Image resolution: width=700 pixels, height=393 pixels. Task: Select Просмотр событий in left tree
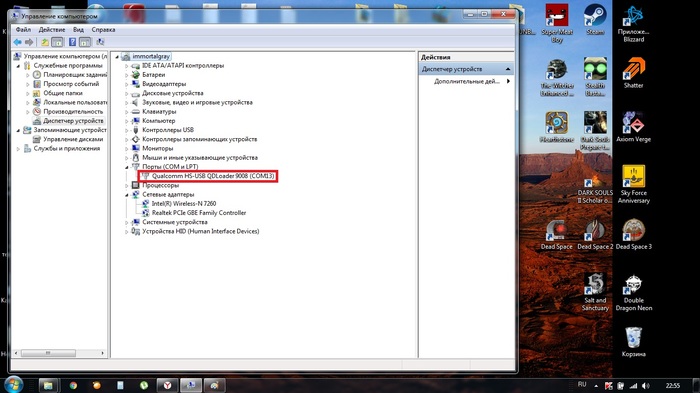click(71, 84)
